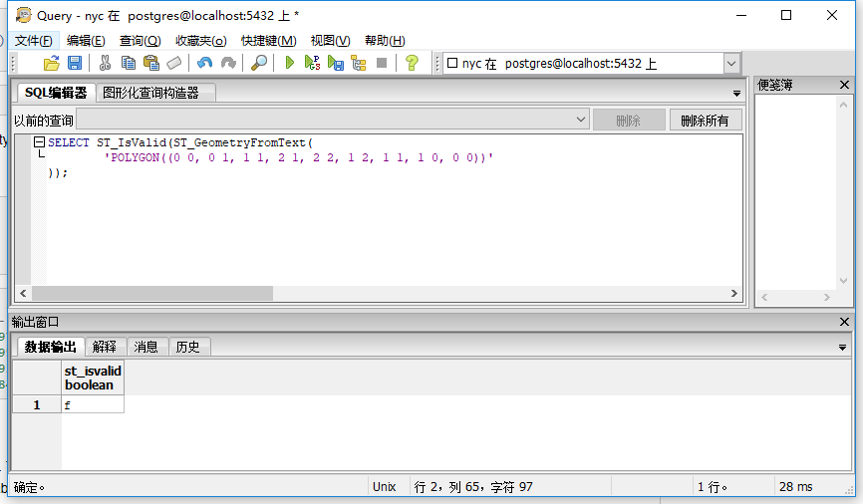The width and height of the screenshot is (863, 504).
Task: Open the SQL editor tab list arrow
Action: 736,94
